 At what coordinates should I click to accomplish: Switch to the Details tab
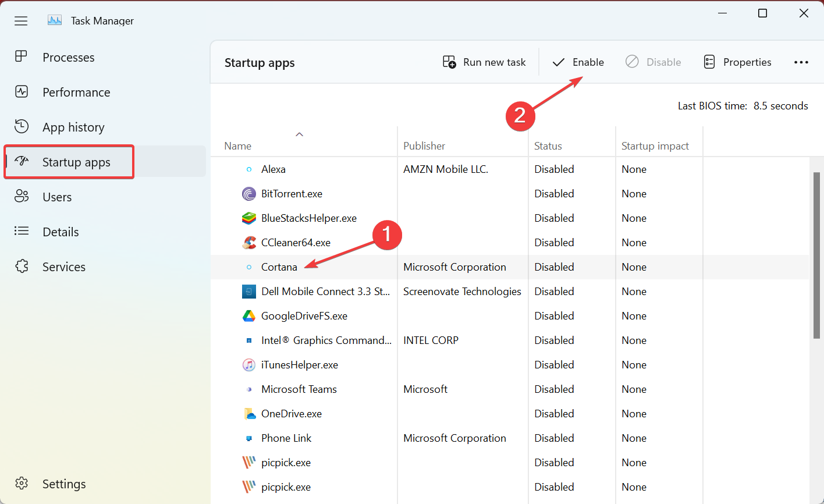pyautogui.click(x=61, y=232)
